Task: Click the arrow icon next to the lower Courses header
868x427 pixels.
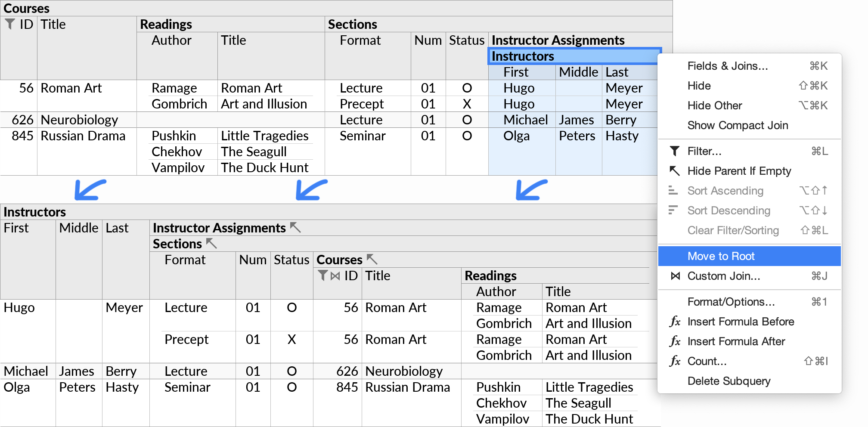Action: click(372, 259)
